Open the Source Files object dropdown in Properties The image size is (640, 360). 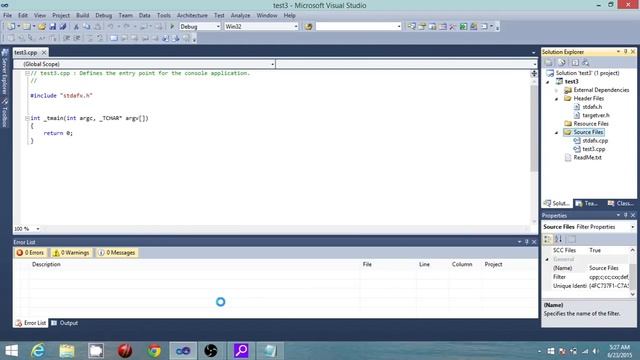[x=633, y=227]
